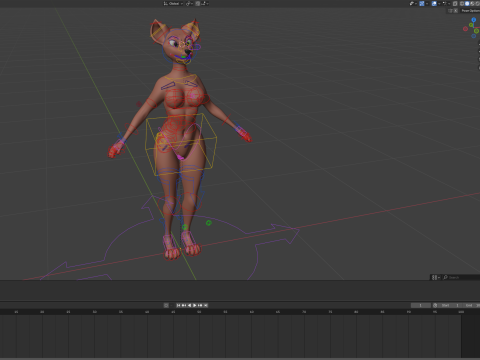Toggle the show gizmos button
480x360 pixels.
pyautogui.click(x=422, y=4)
